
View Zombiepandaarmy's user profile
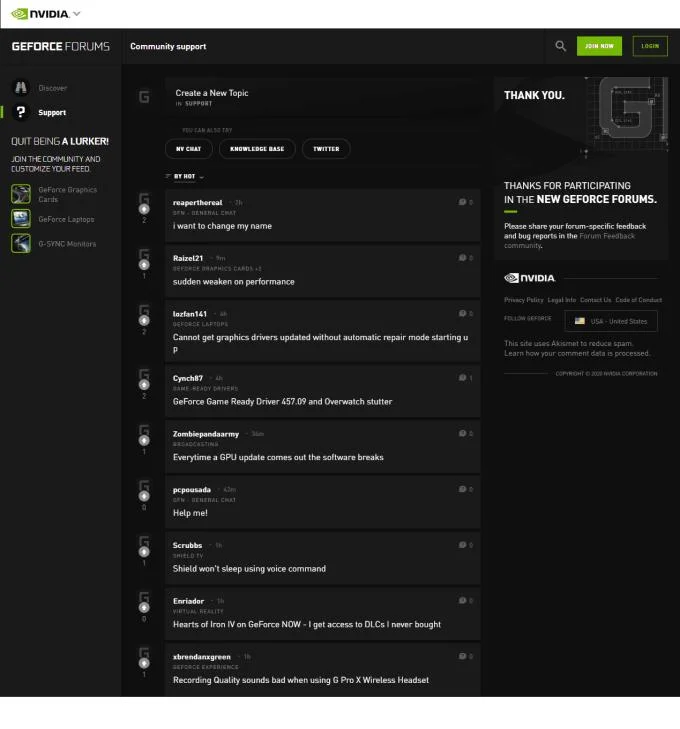[206, 434]
